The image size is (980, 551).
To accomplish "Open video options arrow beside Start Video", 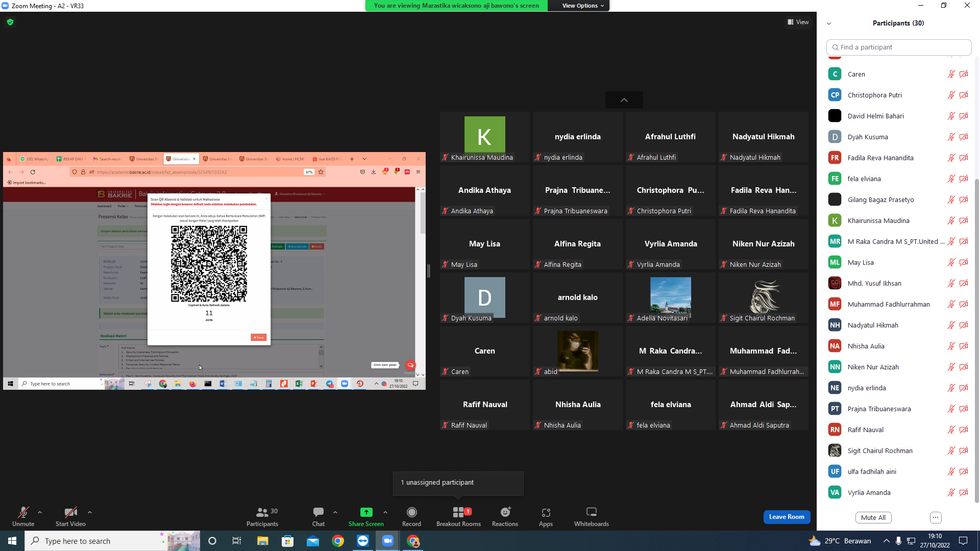I will coord(90,512).
